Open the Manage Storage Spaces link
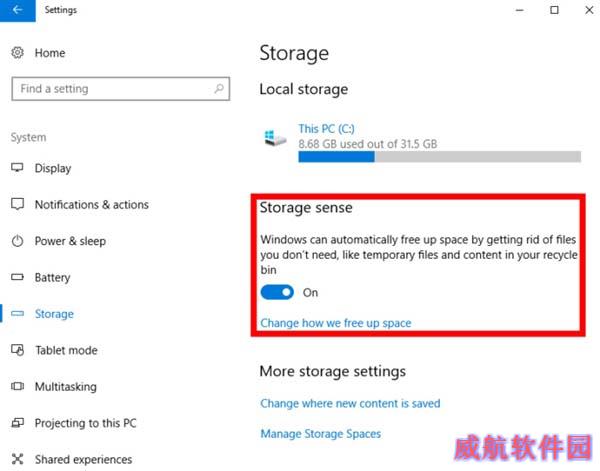The width and height of the screenshot is (600, 471). [x=321, y=434]
